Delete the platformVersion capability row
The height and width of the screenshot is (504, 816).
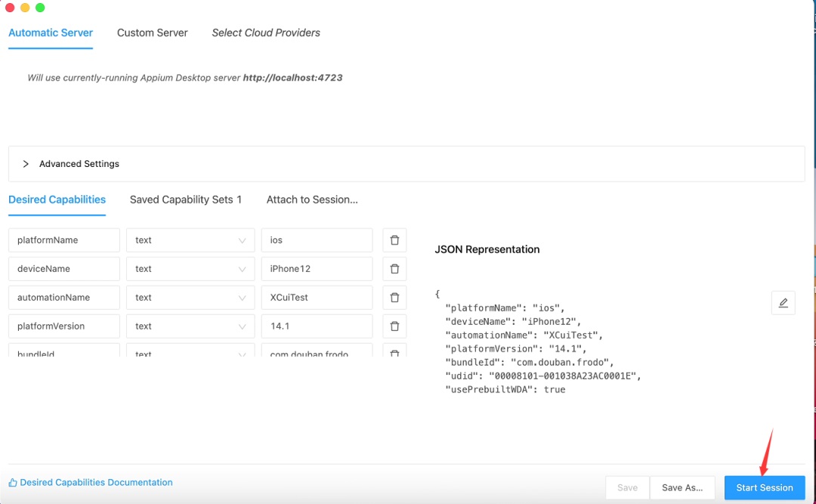coord(394,326)
